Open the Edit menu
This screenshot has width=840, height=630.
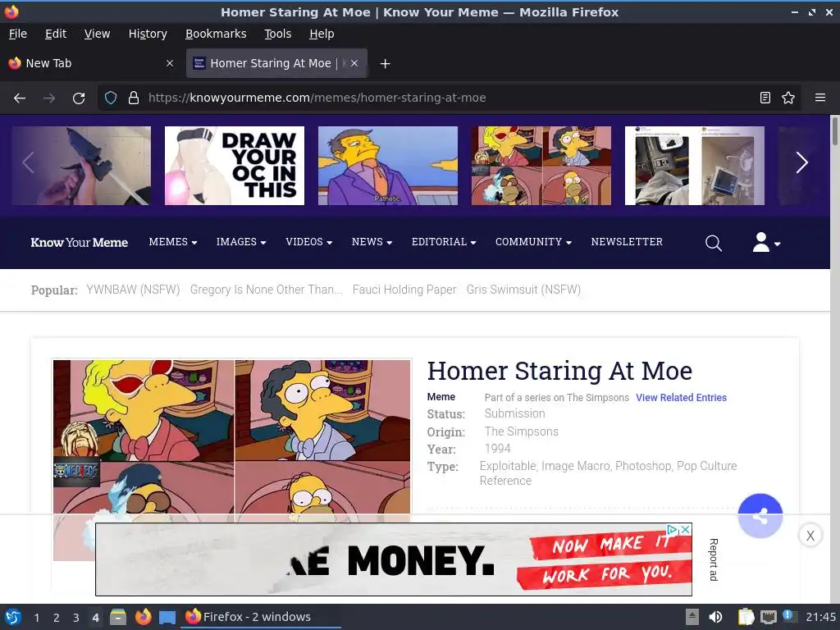[56, 34]
